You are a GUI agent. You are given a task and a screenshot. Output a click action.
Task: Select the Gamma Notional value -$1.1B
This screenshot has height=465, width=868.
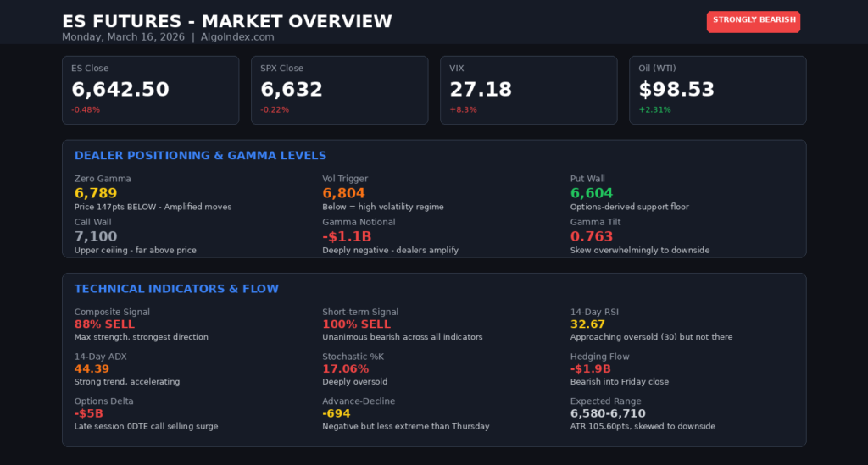click(347, 236)
